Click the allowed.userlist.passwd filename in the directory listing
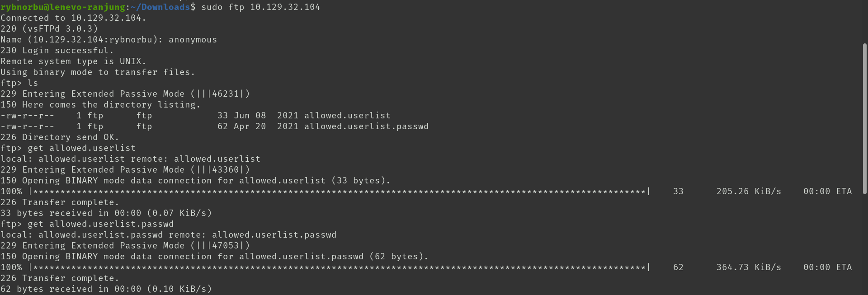The image size is (868, 295). 366,126
